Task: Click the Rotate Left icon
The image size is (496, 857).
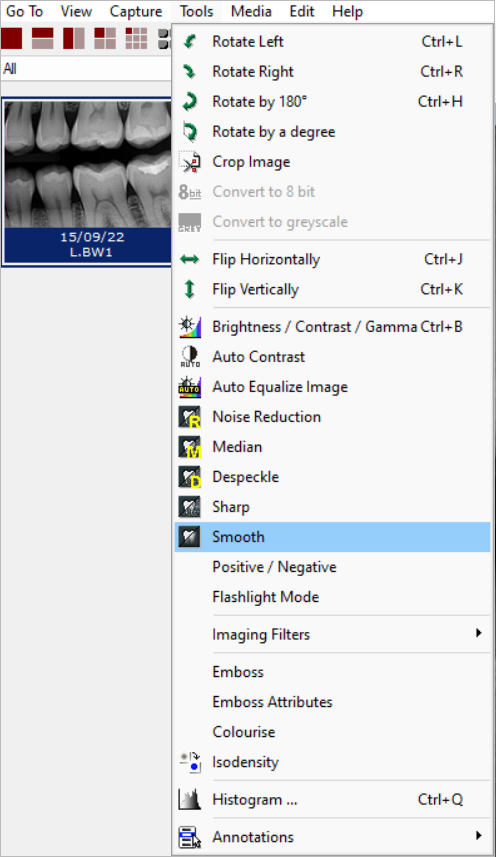Action: (x=190, y=42)
